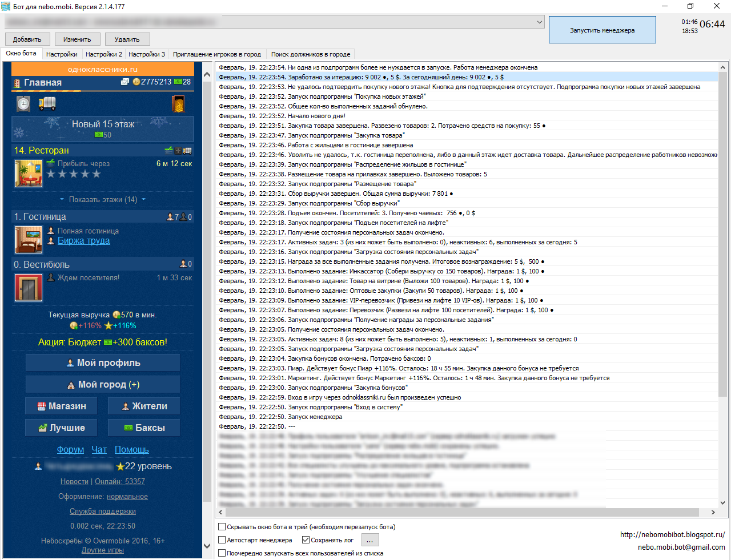Image resolution: width=731 pixels, height=560 pixels.
Task: Open the gold vault door icon
Action: tap(179, 104)
